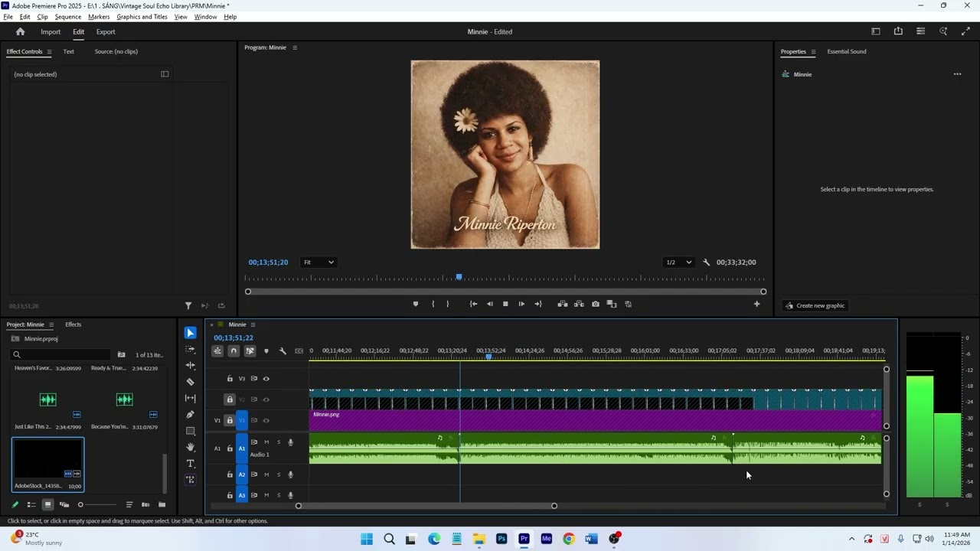Toggle Linked Selection in timeline

[x=250, y=351]
